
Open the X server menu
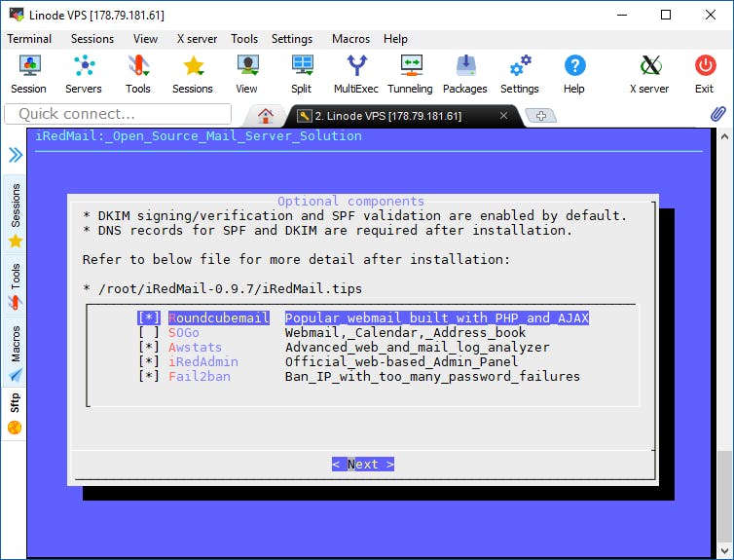[x=197, y=39]
